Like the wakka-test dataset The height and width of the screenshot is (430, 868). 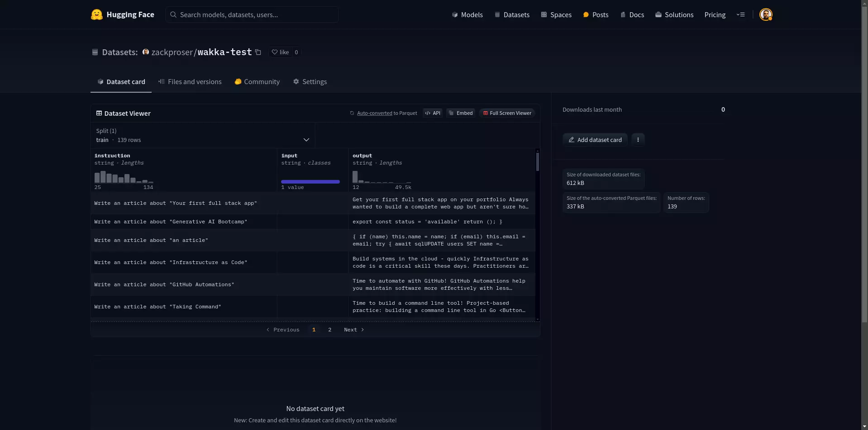(281, 52)
